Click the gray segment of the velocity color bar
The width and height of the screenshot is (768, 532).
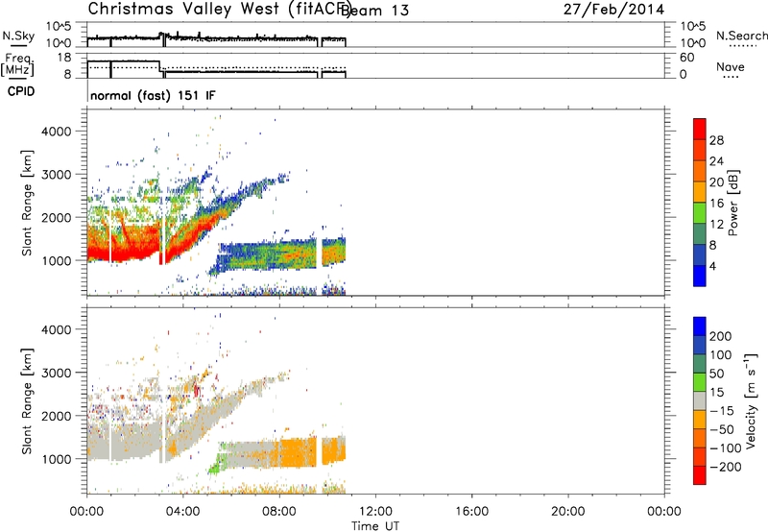(x=700, y=401)
